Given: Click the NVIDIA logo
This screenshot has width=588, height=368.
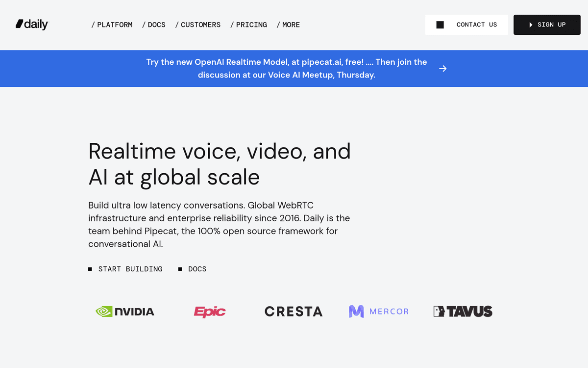Looking at the screenshot, I should click(125, 312).
